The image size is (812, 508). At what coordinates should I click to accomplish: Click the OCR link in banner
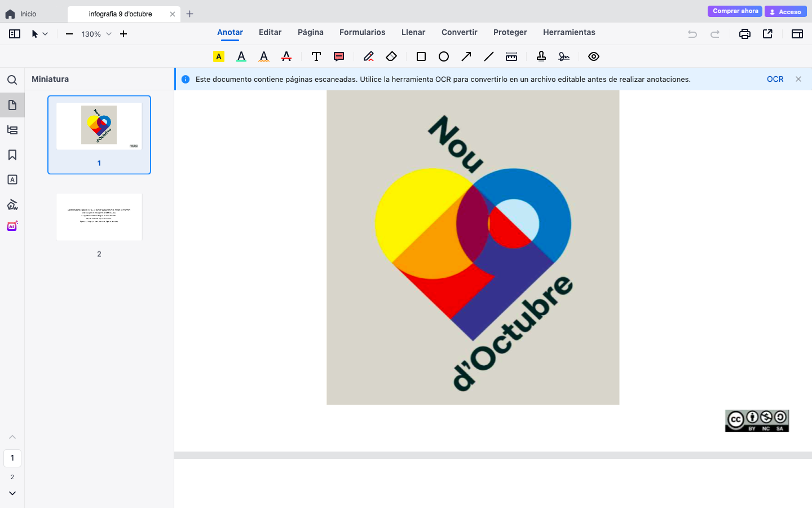pyautogui.click(x=775, y=79)
